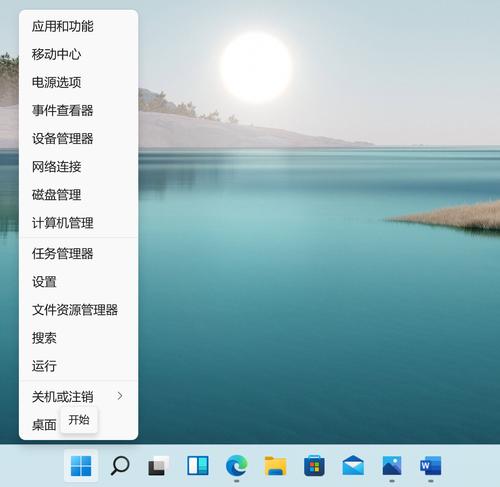Open 运行 menu entry

pos(79,366)
